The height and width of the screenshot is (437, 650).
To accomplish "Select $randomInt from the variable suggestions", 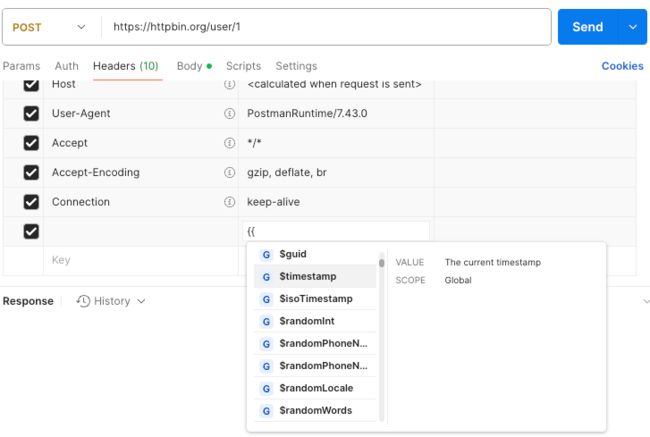I will (x=315, y=321).
